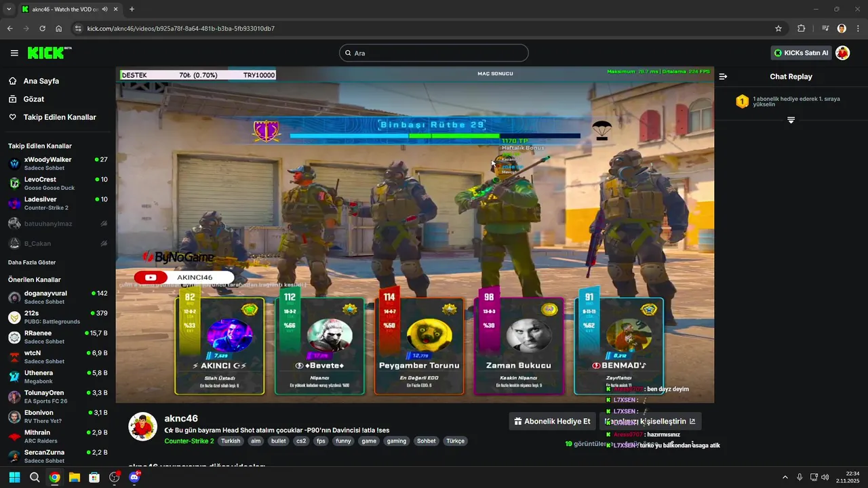Screen dimensions: 868x488
Task: Select the gaming tag
Action: click(397, 441)
